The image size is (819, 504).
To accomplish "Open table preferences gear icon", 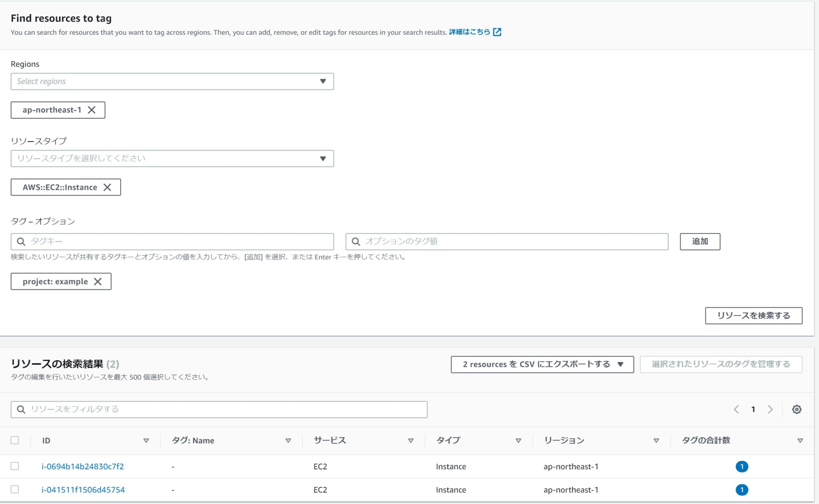I will 797,409.
